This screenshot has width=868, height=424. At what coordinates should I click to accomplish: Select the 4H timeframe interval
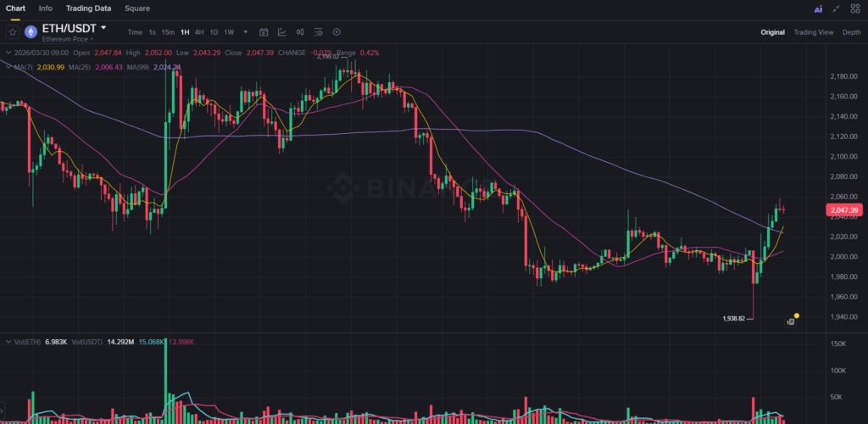point(198,32)
